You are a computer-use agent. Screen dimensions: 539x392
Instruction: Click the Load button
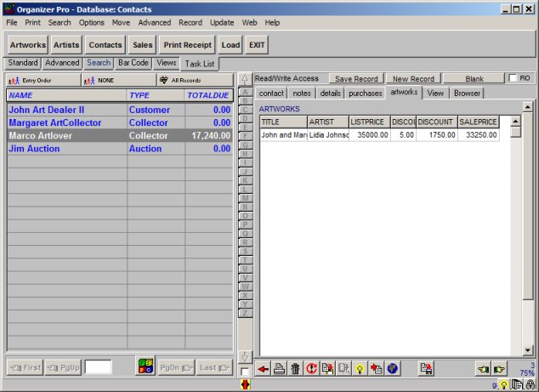(230, 45)
